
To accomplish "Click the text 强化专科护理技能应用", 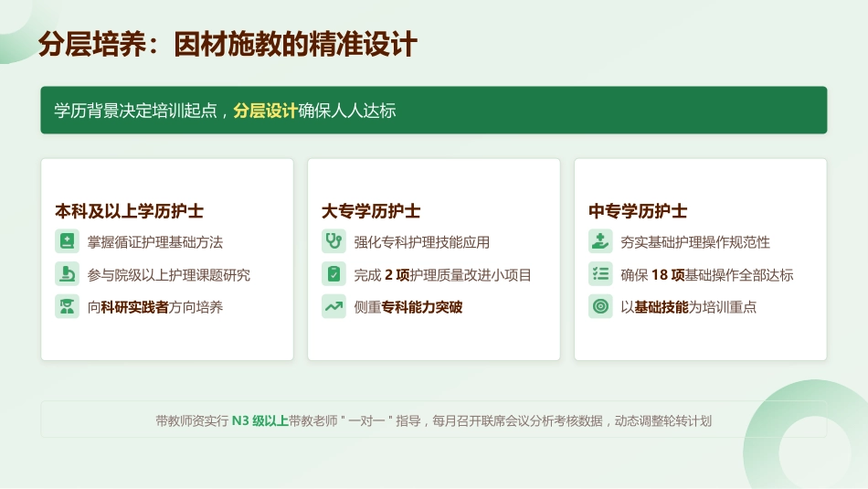I will coord(422,242).
